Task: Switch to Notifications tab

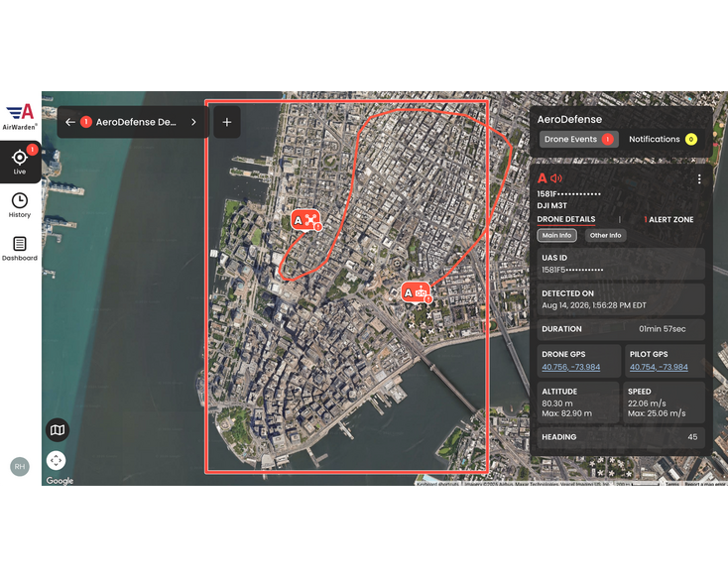Action: point(663,139)
